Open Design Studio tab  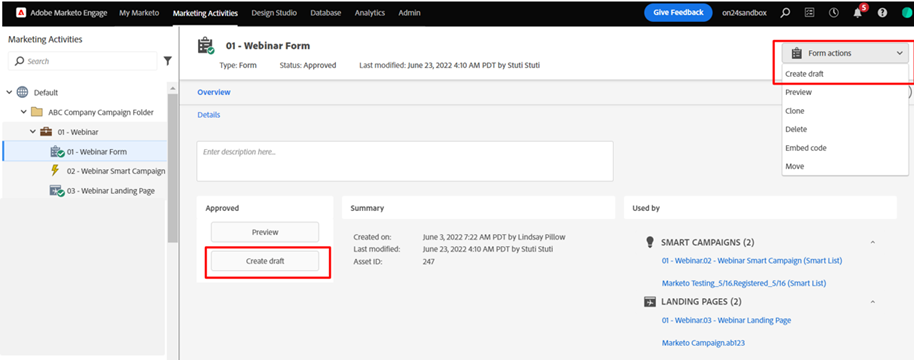click(x=274, y=13)
